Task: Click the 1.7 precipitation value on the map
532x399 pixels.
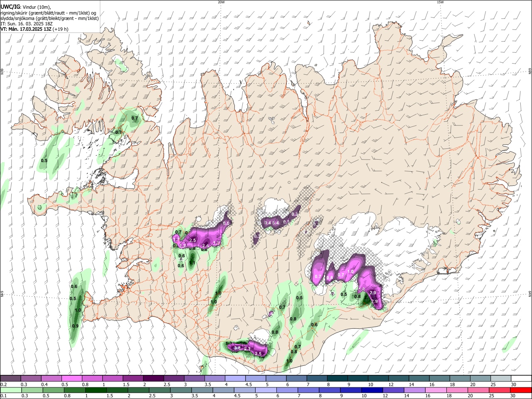Action: pos(176,240)
